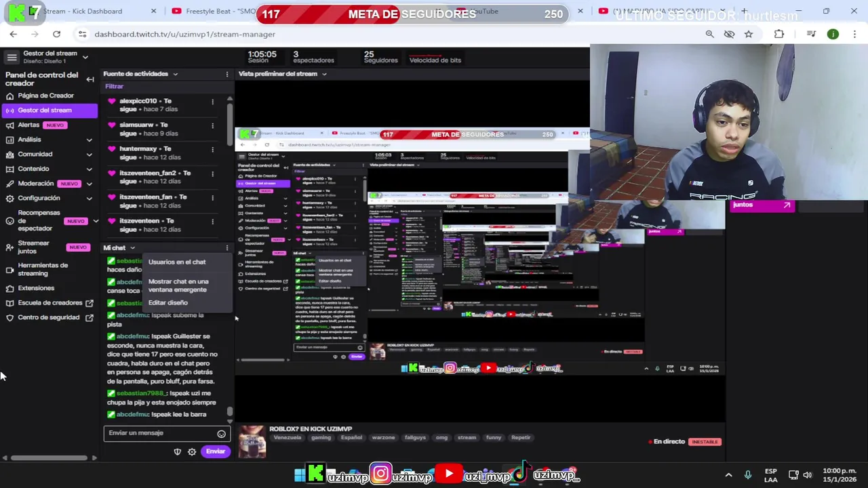Screen dimensions: 868x488
Task: Click the horizontal scrollbar under sidebar
Action: [49, 458]
